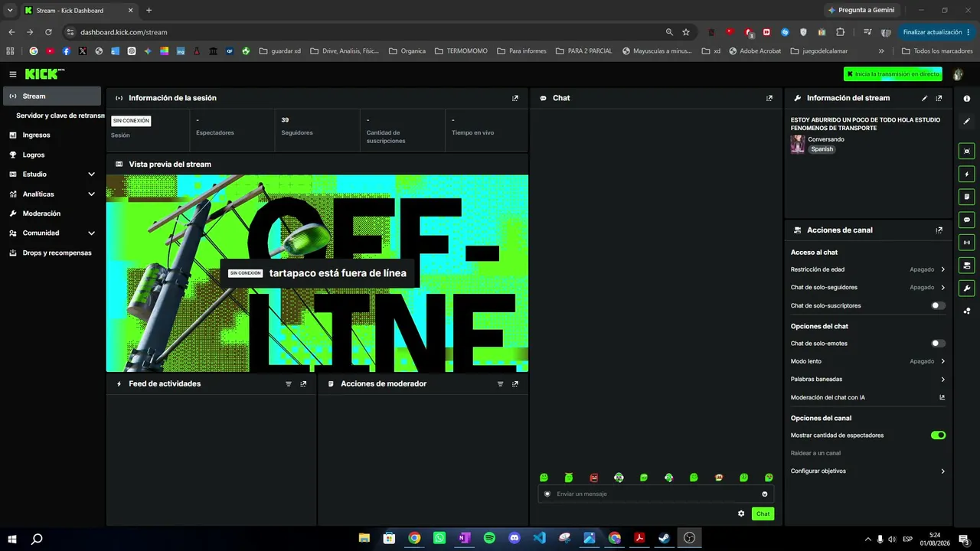This screenshot has height=551, width=980.
Task: Open Discord from the taskbar
Action: (x=514, y=538)
